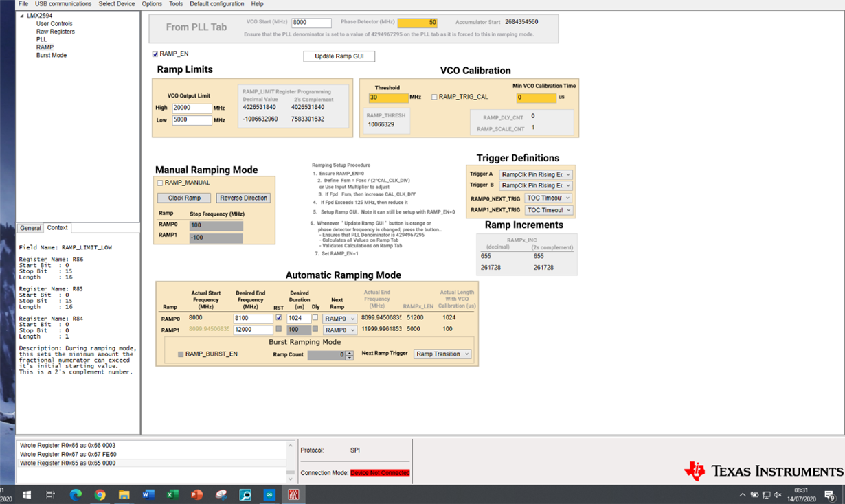Open File Explorer from taskbar

[124, 494]
